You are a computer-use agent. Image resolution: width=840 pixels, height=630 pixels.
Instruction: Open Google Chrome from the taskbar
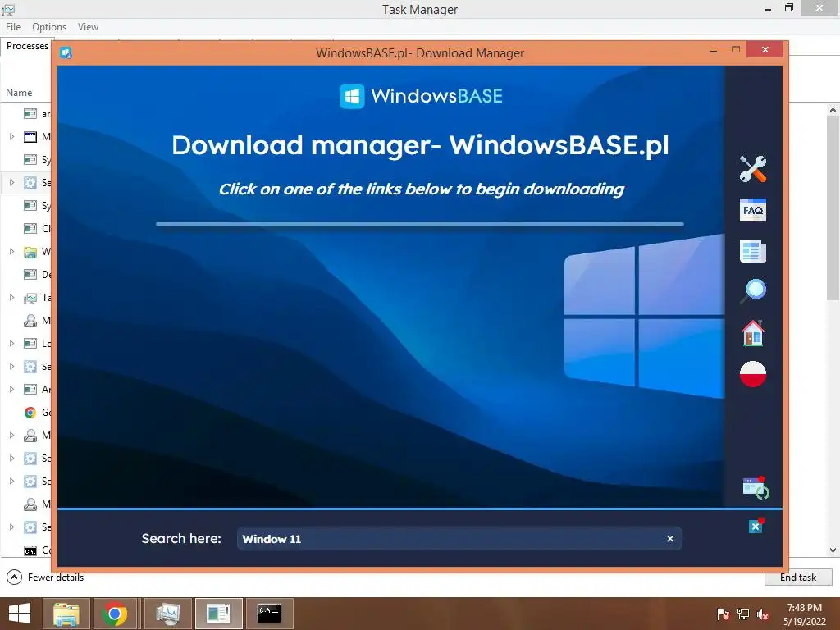115,614
